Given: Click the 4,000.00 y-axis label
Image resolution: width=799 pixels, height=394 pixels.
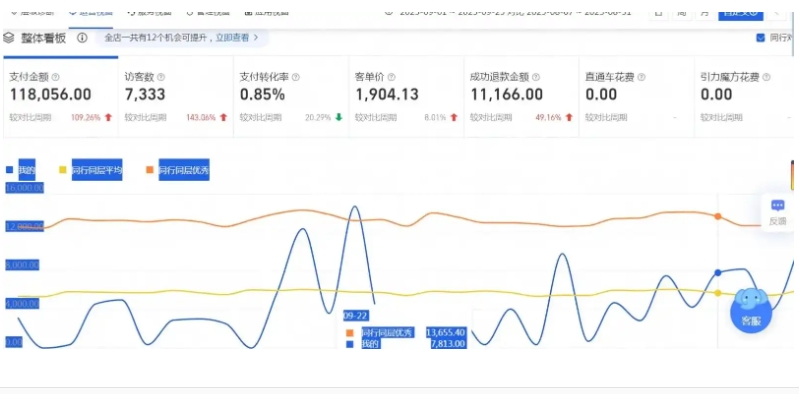Looking at the screenshot, I should 22,304.
